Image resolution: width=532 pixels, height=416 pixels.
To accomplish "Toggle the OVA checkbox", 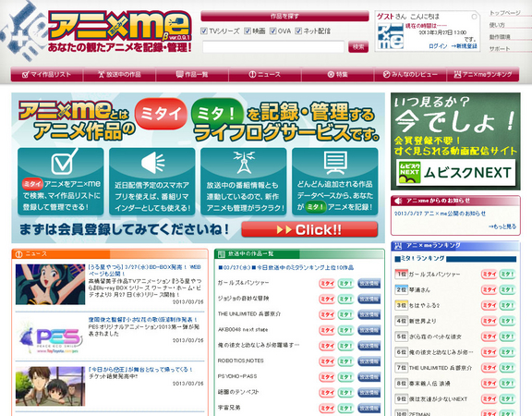I will tap(272, 31).
